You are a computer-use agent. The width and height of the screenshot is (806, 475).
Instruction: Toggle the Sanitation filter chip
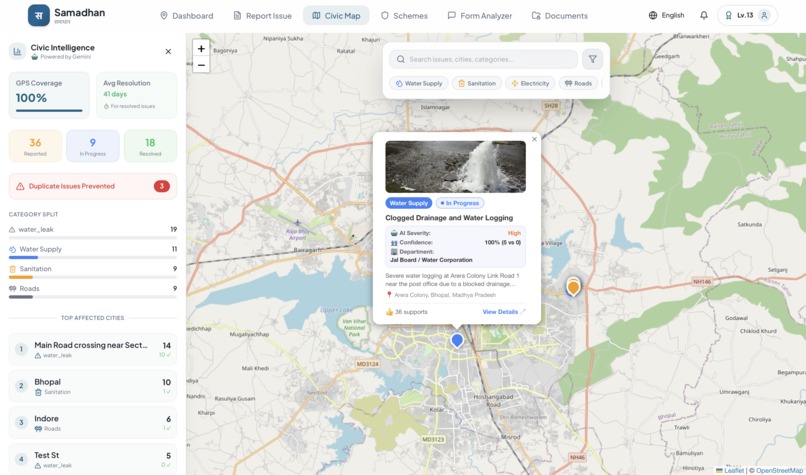(477, 83)
